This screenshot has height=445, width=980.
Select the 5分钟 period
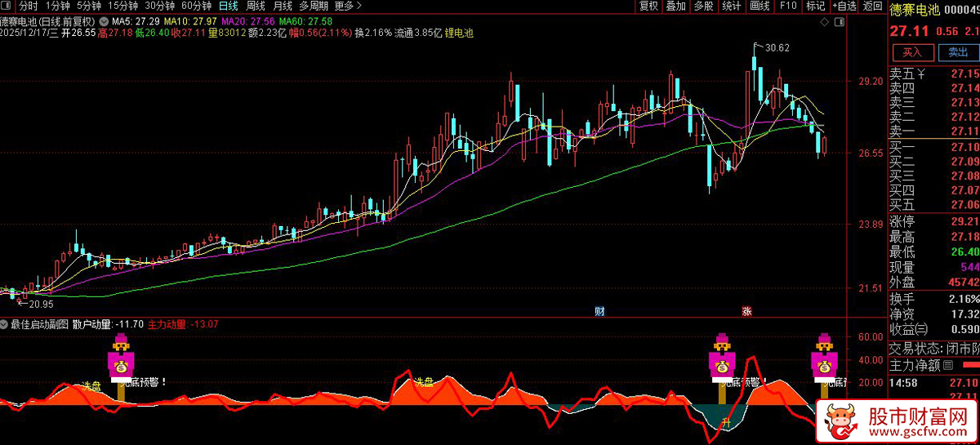coord(89,6)
